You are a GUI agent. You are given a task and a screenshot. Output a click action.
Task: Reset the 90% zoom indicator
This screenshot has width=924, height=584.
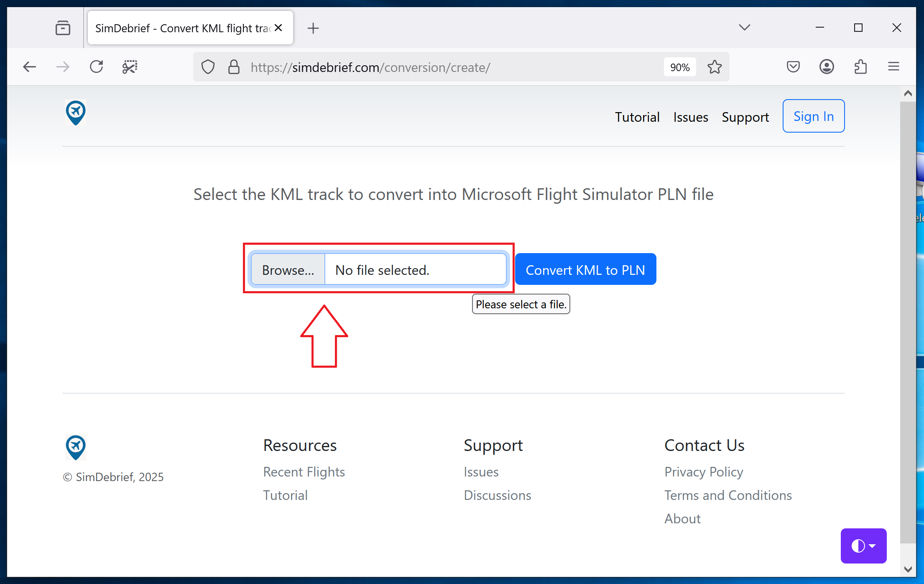pos(680,67)
